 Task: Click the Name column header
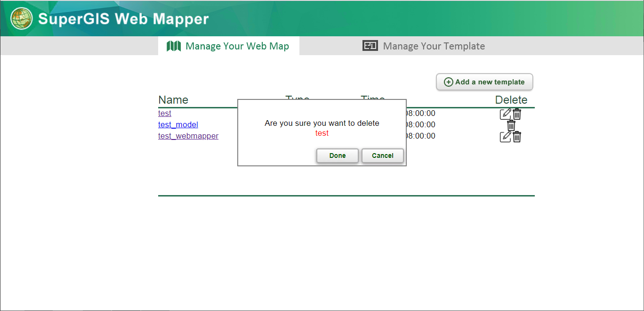coord(173,100)
